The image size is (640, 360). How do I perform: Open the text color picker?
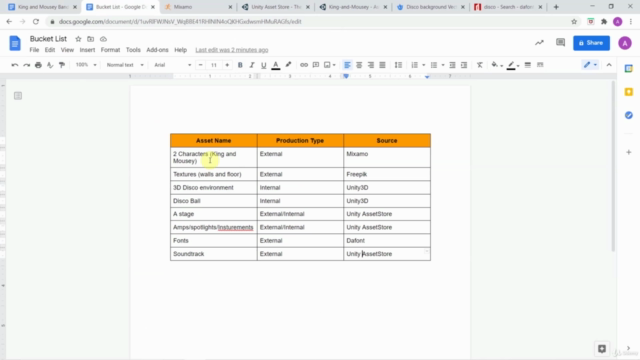[x=276, y=65]
